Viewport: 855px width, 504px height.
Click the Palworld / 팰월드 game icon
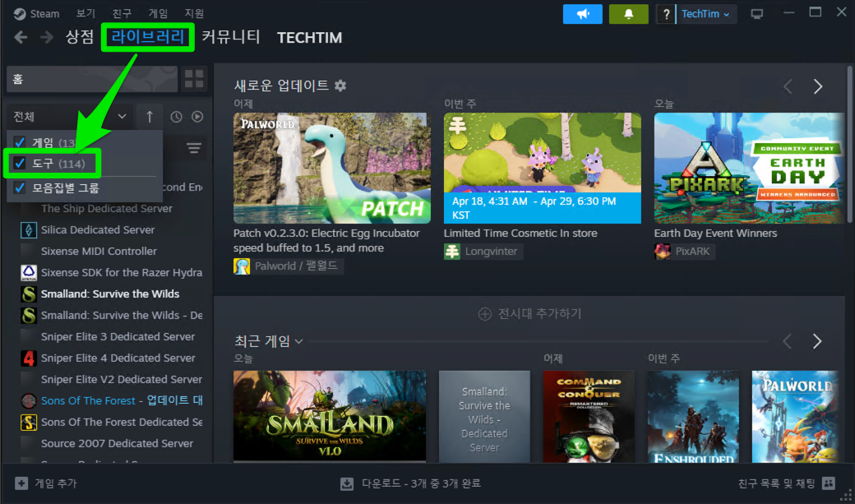click(242, 266)
